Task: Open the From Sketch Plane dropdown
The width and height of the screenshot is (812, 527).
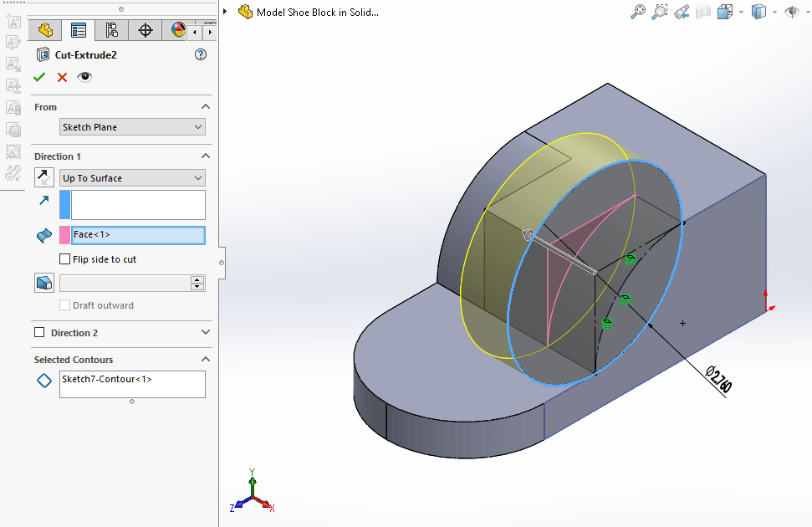Action: [132, 127]
